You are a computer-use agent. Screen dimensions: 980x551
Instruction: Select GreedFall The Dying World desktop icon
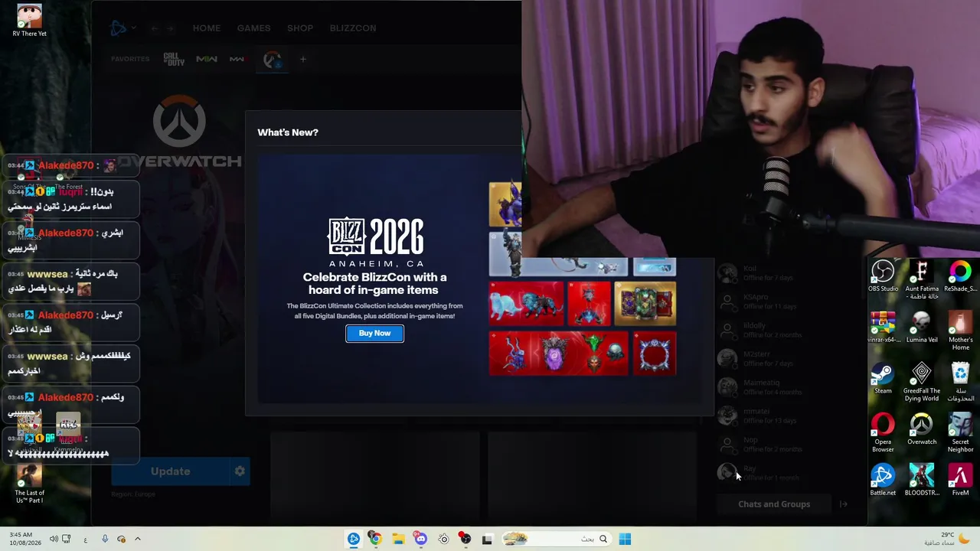922,382
